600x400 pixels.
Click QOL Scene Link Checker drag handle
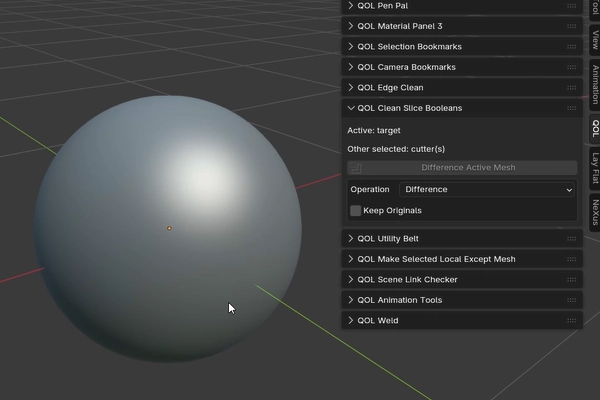(571, 279)
